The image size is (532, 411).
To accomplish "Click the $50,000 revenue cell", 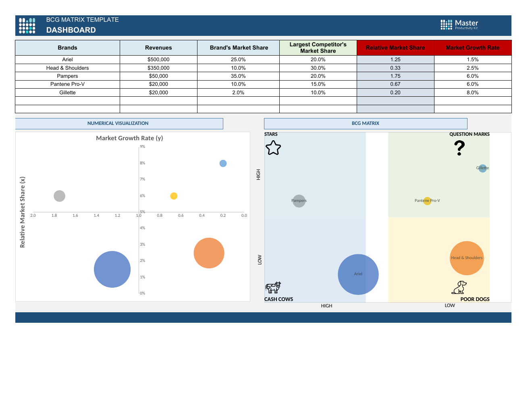I will point(158,76).
